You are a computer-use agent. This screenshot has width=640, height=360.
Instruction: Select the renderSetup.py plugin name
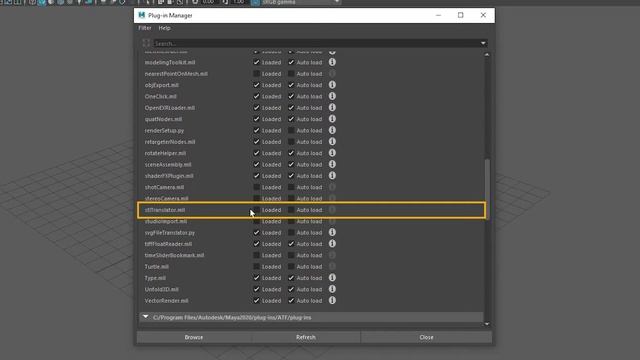point(164,130)
